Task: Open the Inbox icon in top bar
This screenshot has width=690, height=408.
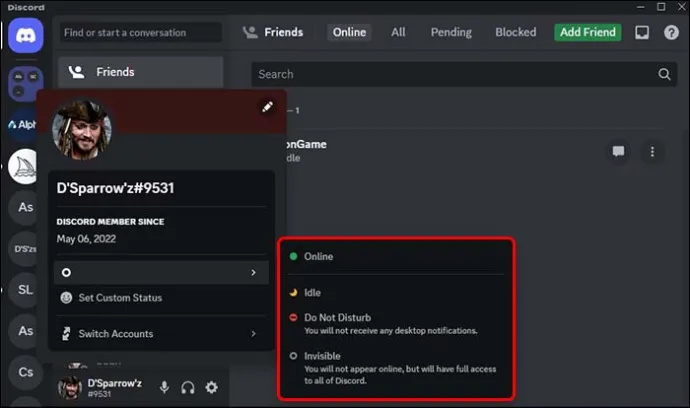Action: (642, 32)
